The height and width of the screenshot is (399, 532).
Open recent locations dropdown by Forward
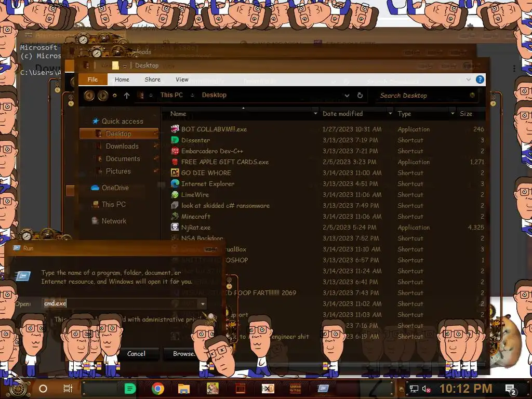[x=115, y=96]
